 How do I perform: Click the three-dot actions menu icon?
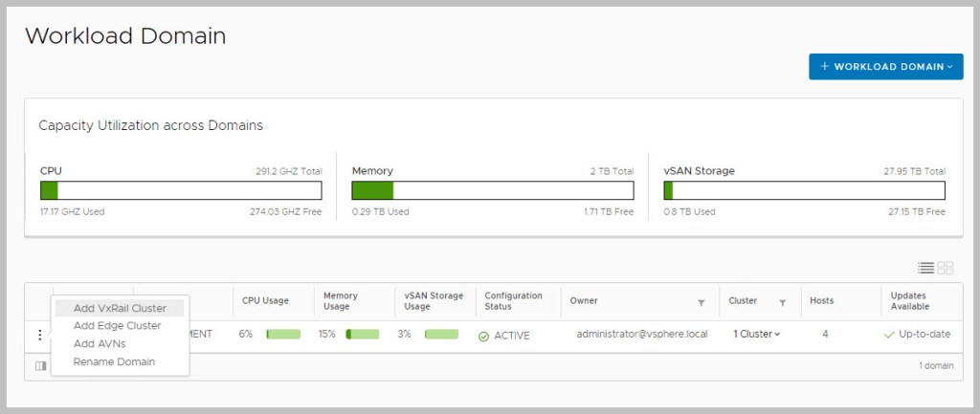click(39, 335)
